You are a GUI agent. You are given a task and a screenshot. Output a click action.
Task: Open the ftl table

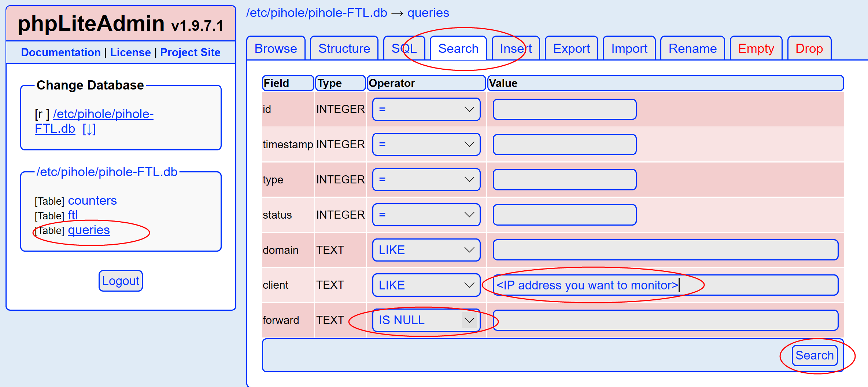coord(73,215)
